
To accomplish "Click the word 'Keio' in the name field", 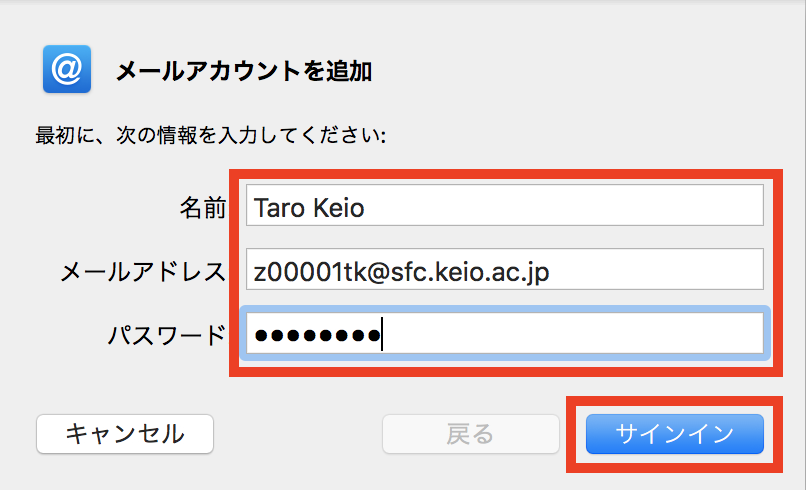I will coord(338,208).
